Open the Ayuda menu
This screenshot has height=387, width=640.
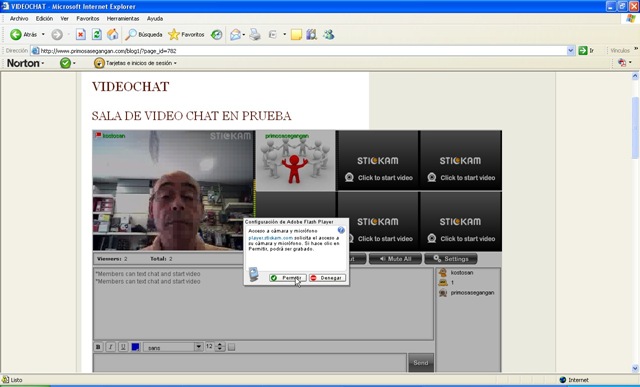pos(155,18)
